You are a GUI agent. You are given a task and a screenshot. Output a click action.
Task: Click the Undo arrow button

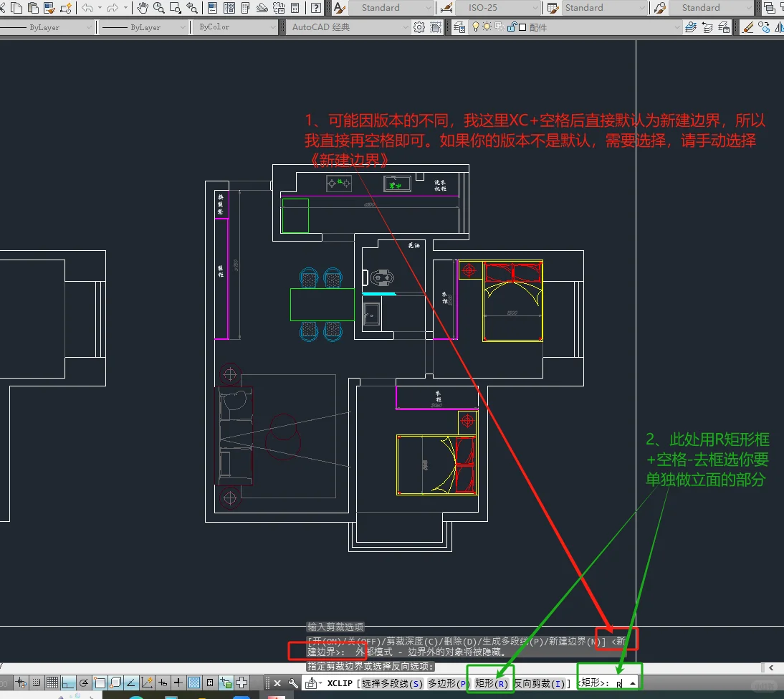click(x=87, y=7)
